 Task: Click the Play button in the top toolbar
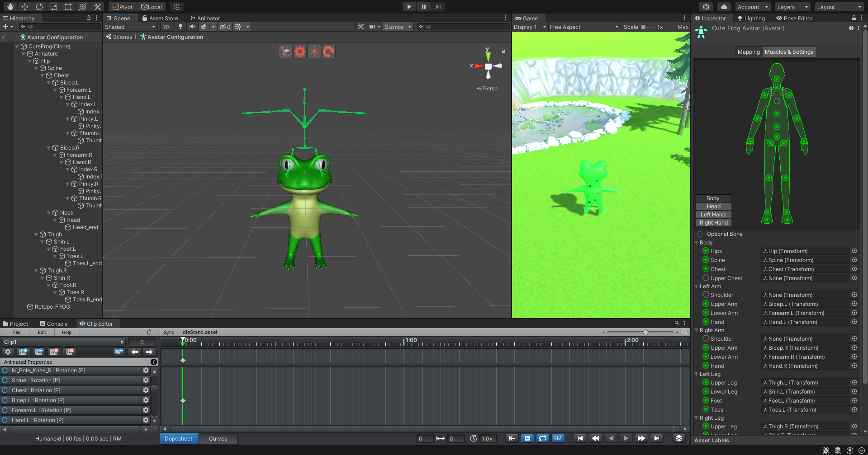point(409,7)
